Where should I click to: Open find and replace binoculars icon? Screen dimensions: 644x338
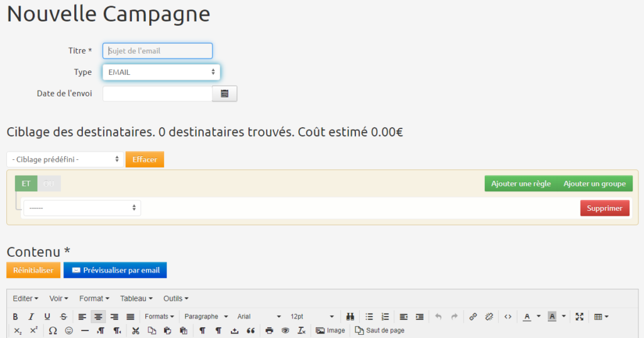(350, 317)
